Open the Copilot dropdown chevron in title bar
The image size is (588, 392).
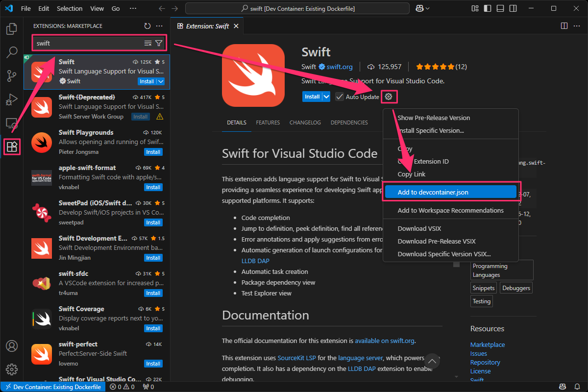[x=428, y=8]
